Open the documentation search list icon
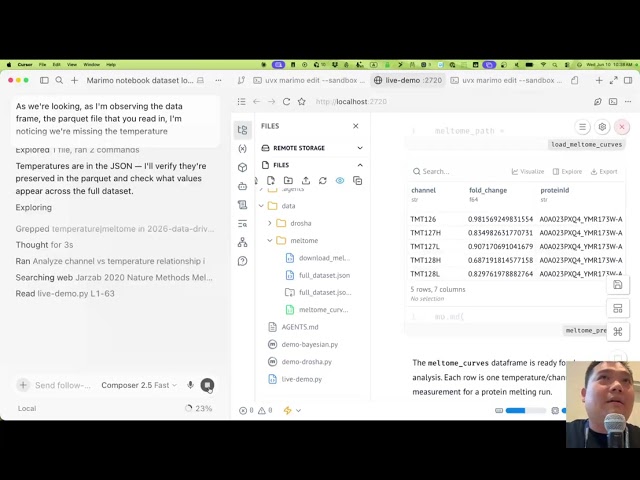The image size is (640, 480). 242,223
